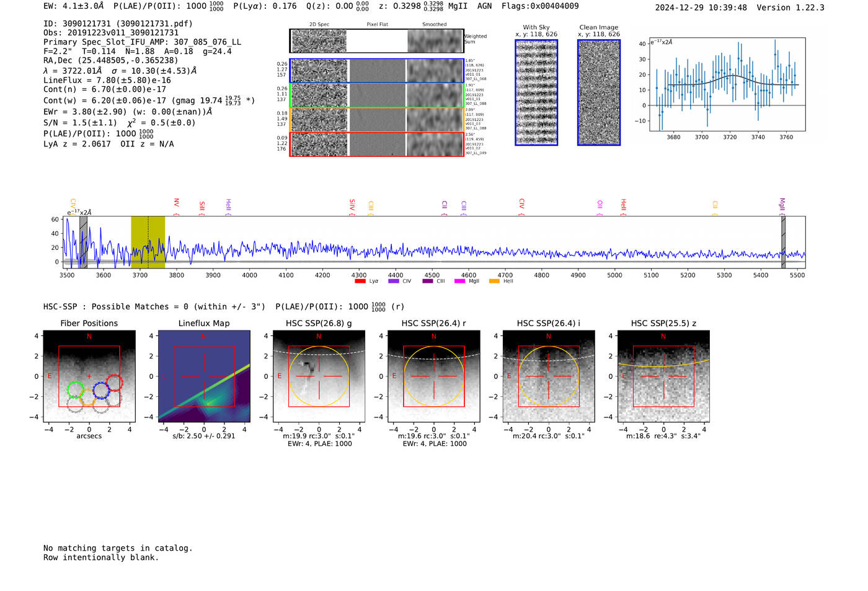Click the RA,Dec coordinates line

[110, 60]
